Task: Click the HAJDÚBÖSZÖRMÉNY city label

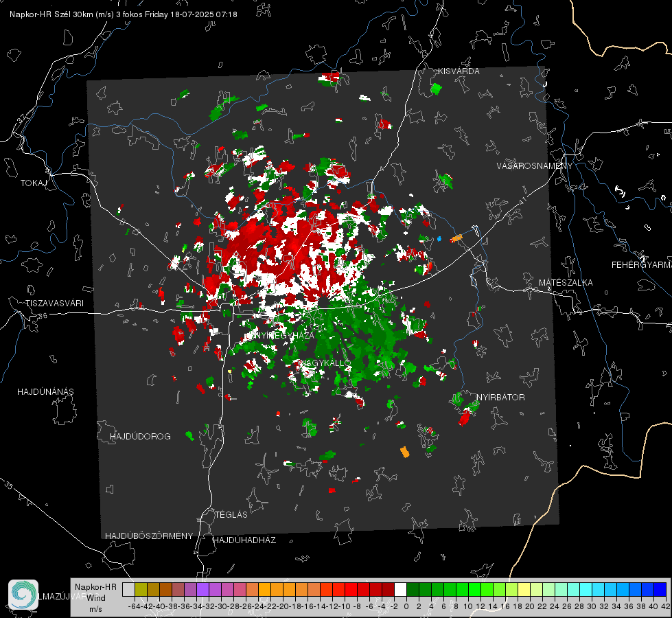Action: coord(149,536)
